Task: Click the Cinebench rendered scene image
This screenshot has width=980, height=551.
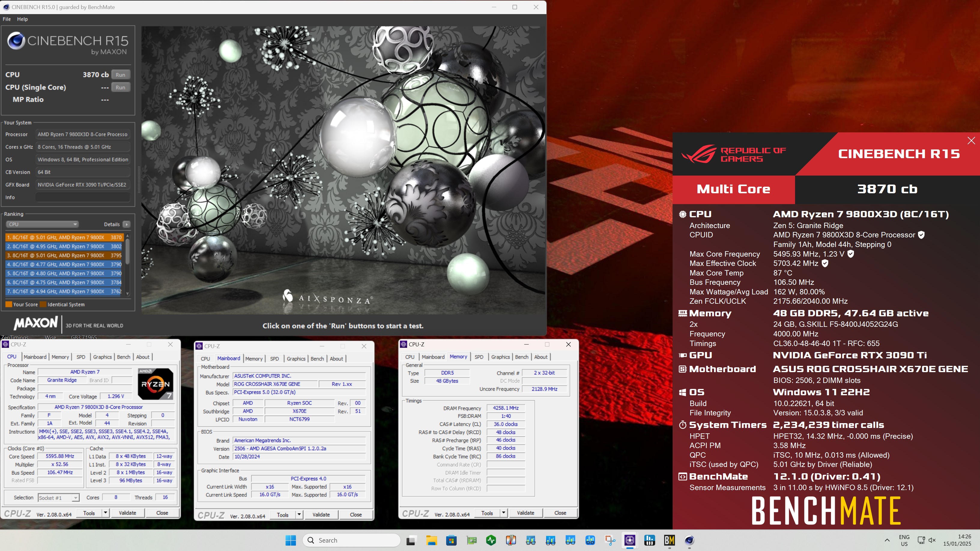Action: (343, 170)
